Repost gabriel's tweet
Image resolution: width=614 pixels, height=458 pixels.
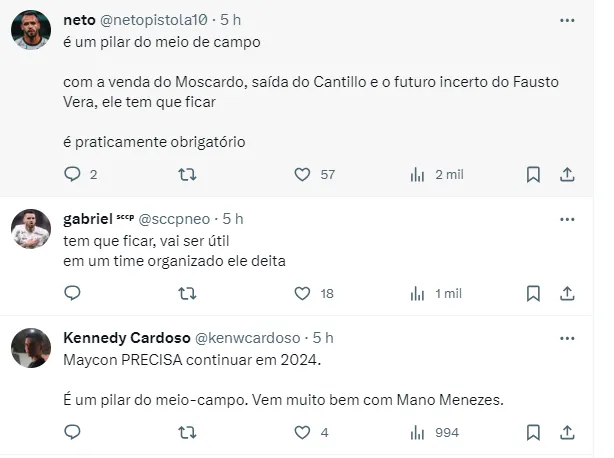[187, 293]
